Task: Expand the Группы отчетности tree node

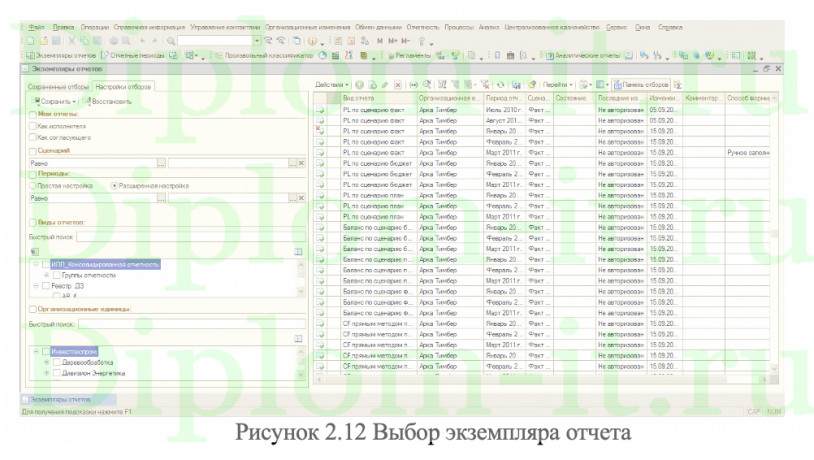Action: [46, 275]
